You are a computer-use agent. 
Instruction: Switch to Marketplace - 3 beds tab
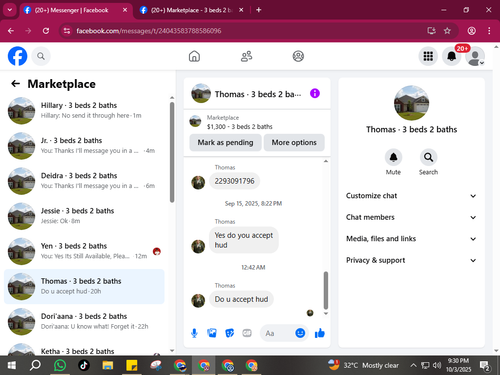191,10
